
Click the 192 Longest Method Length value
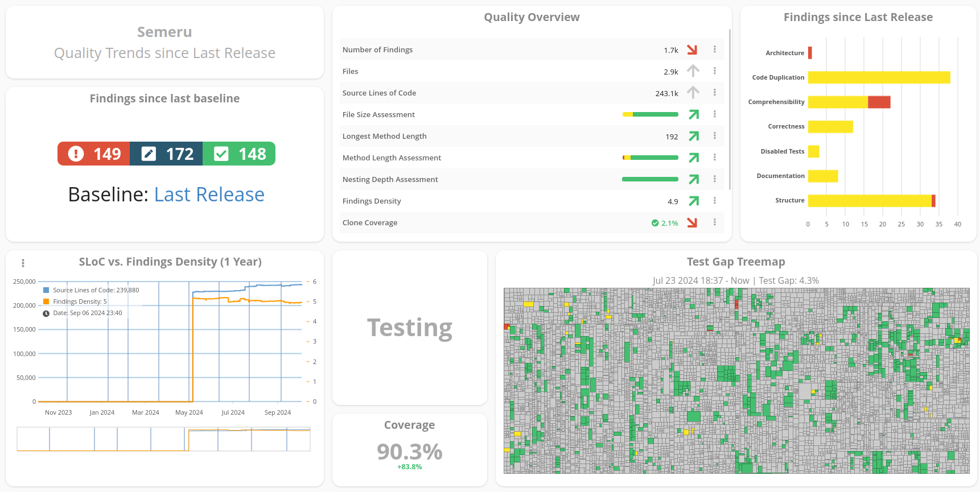[x=672, y=137]
